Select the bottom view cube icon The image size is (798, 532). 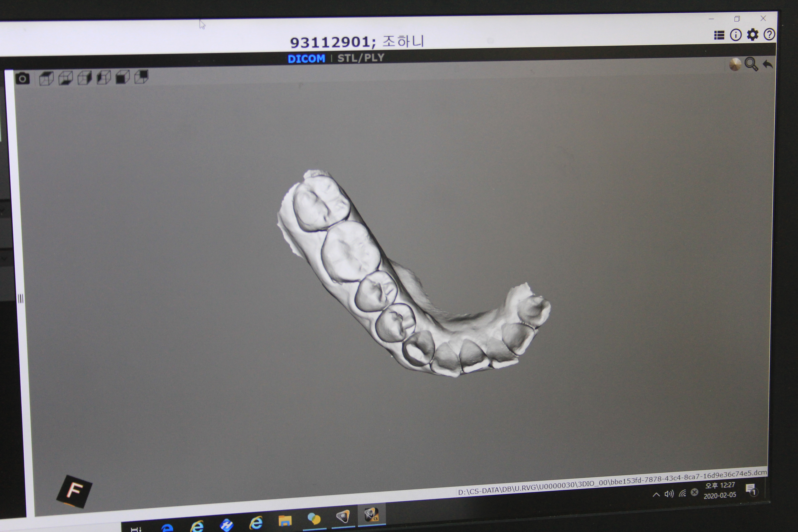[65, 78]
